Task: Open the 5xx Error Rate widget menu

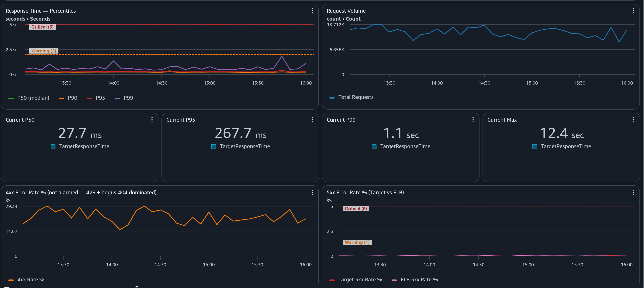Action: [x=633, y=192]
